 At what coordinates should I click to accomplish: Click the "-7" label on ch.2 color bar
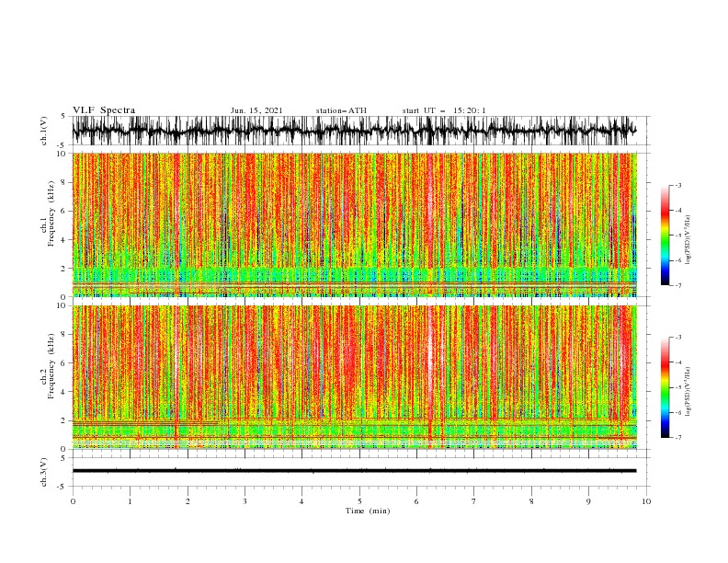pos(678,438)
